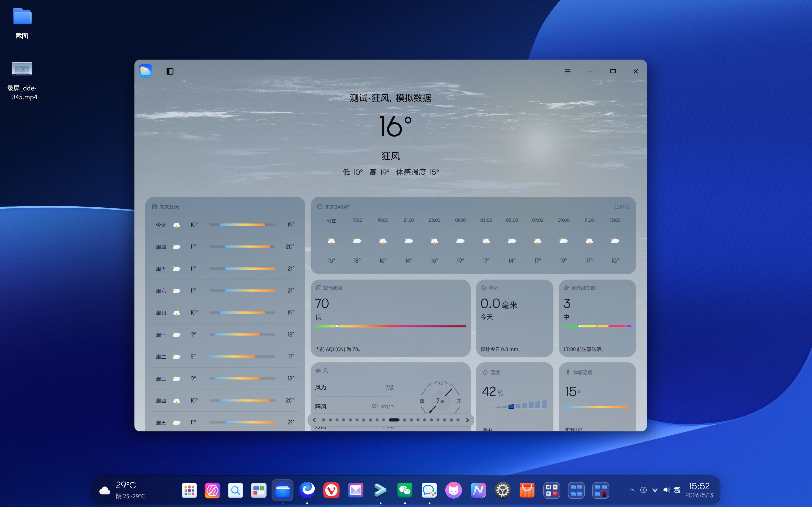The image size is (812, 507).
Task: Open the volume control in tray
Action: tap(666, 490)
